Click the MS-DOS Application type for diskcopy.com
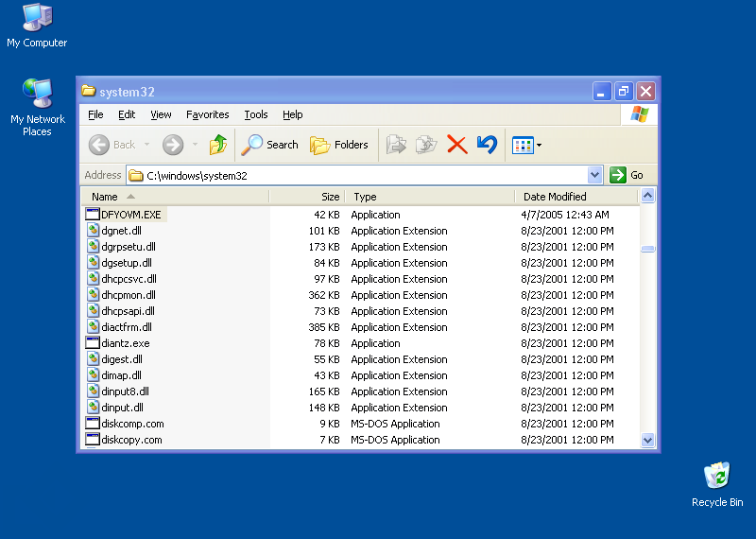This screenshot has width=756, height=539. click(x=395, y=440)
